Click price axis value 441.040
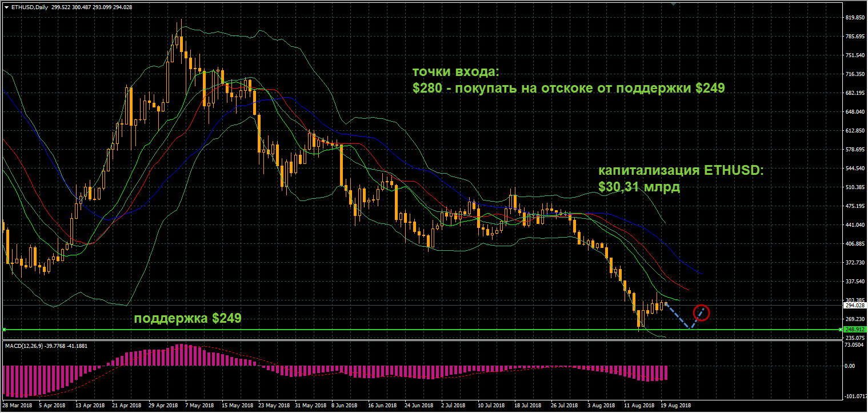The width and height of the screenshot is (868, 413). [x=854, y=225]
